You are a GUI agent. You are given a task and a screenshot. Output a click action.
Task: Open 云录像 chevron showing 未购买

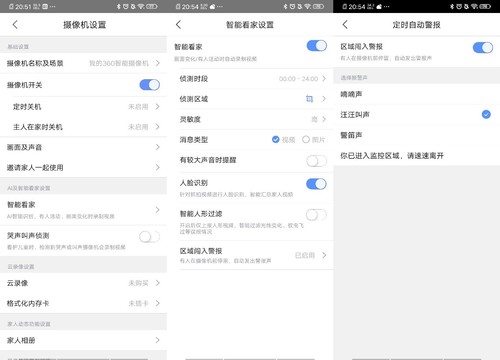[158, 283]
